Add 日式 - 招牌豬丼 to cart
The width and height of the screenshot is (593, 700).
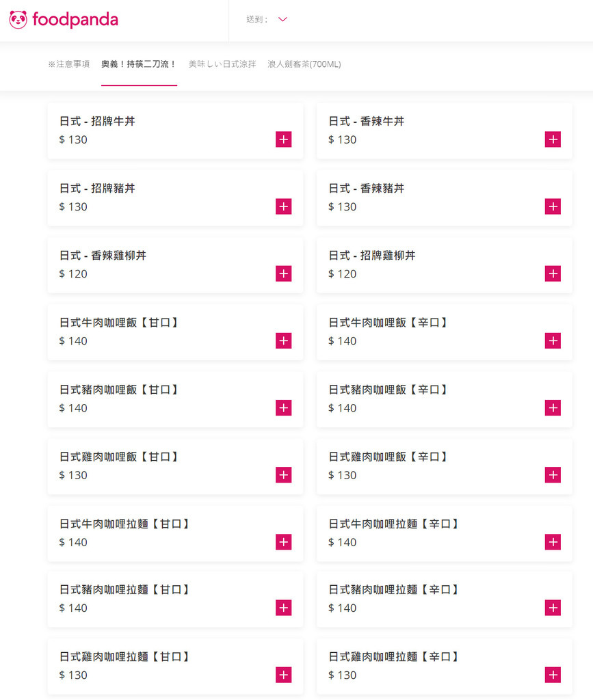click(284, 206)
